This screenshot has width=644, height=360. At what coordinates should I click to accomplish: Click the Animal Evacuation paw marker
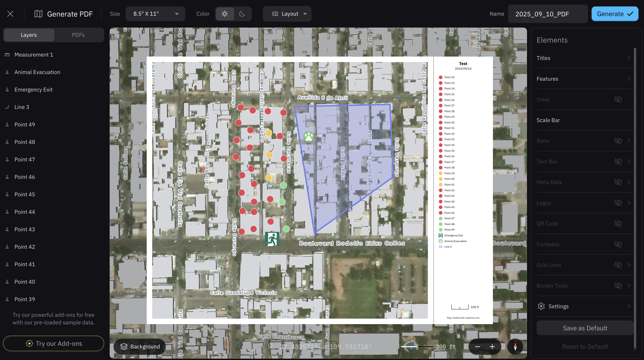pyautogui.click(x=309, y=137)
